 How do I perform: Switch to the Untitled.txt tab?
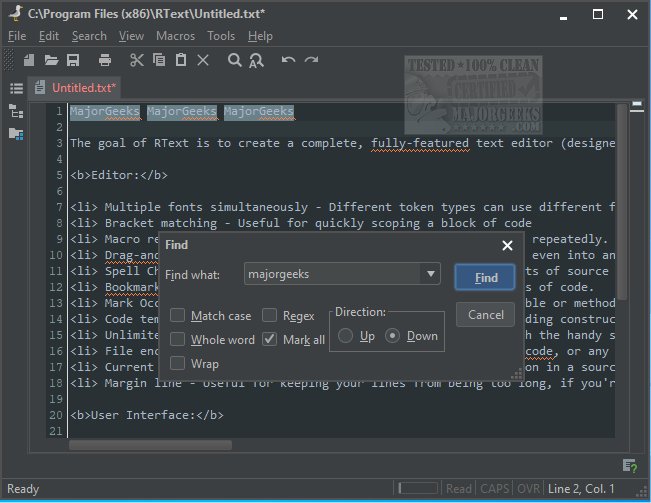(82, 88)
